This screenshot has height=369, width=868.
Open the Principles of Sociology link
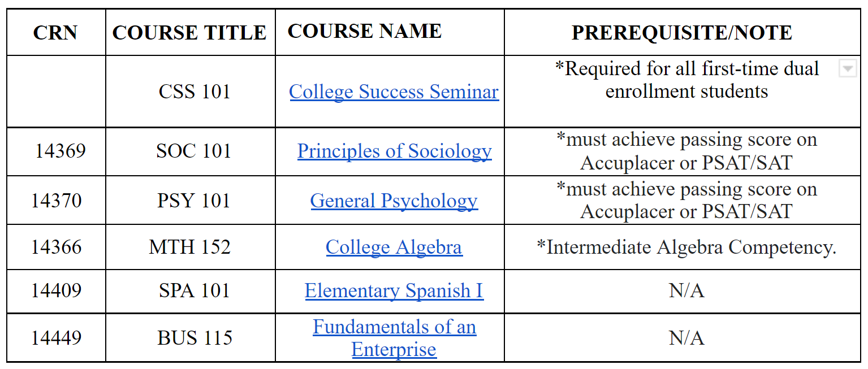pyautogui.click(x=394, y=151)
